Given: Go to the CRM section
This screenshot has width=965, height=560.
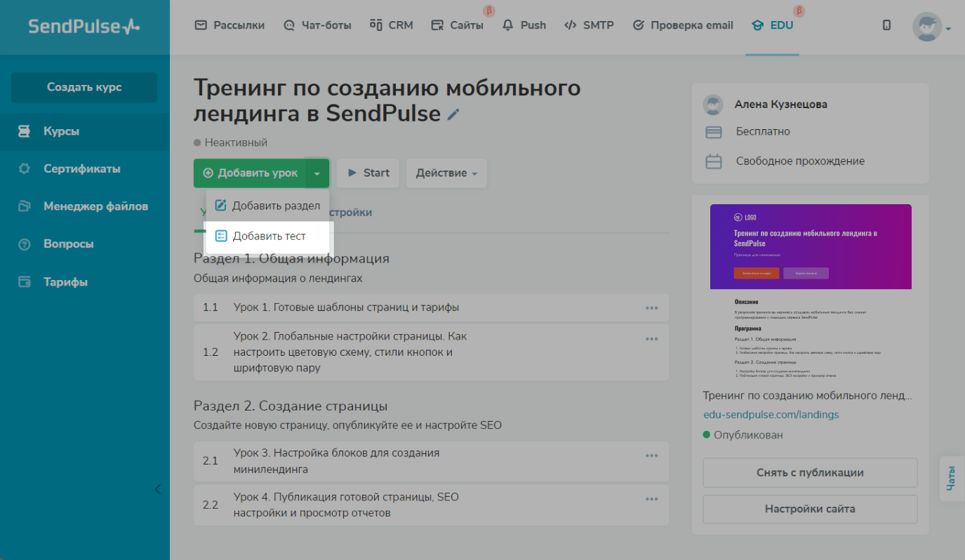Looking at the screenshot, I should 392,25.
